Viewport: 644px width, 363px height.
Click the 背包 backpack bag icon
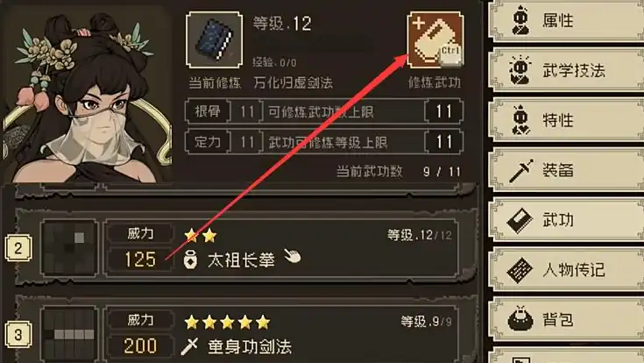pos(520,319)
